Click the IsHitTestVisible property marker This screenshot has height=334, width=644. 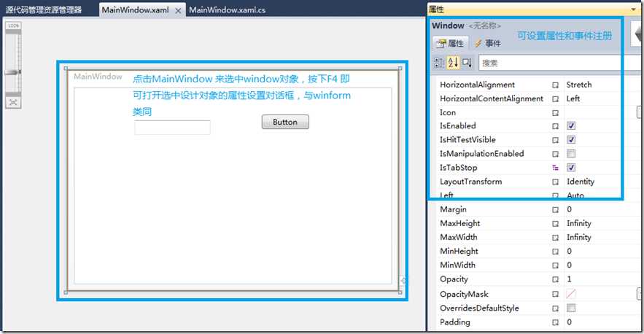(x=555, y=140)
